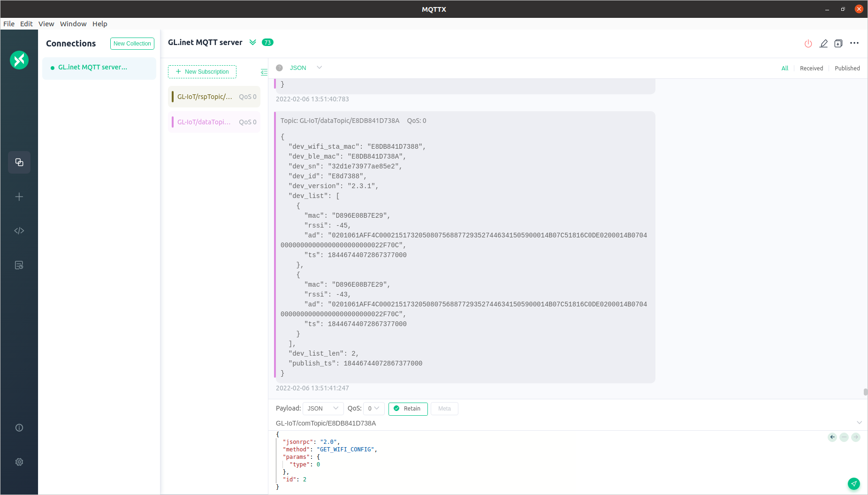Click the "method": "GET_WIFI_CONFIG" line
The height and width of the screenshot is (495, 868).
330,449
